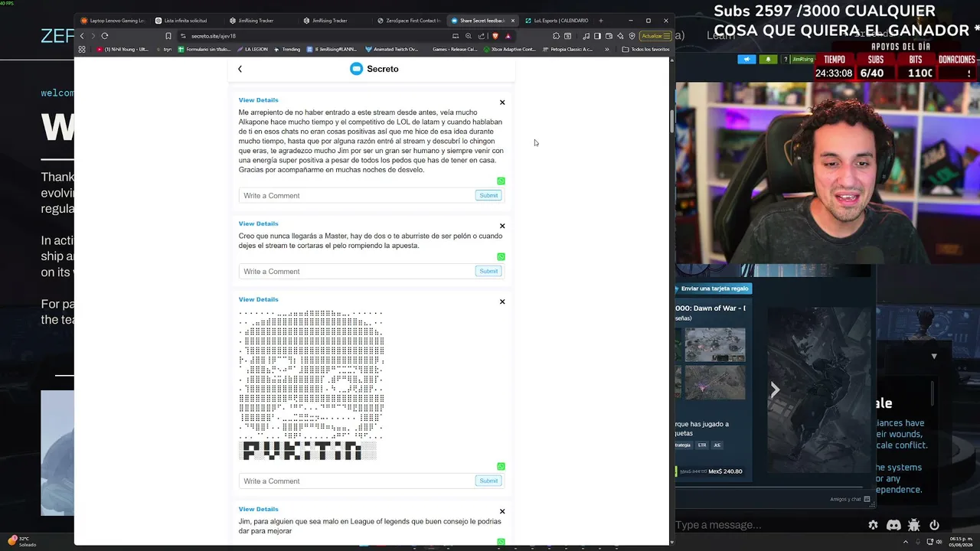Expand the hidden bookmarks overflow chevron

coord(607,50)
